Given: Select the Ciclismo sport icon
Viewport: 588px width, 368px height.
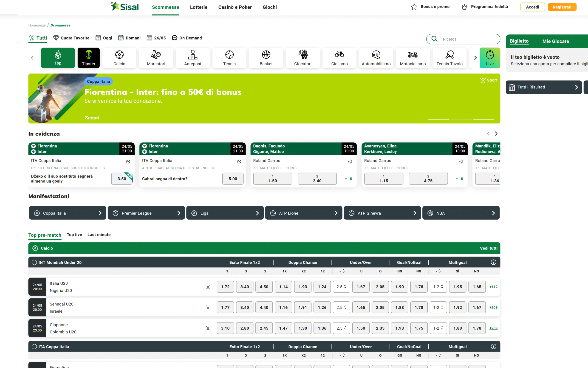Looking at the screenshot, I should click(x=339, y=58).
